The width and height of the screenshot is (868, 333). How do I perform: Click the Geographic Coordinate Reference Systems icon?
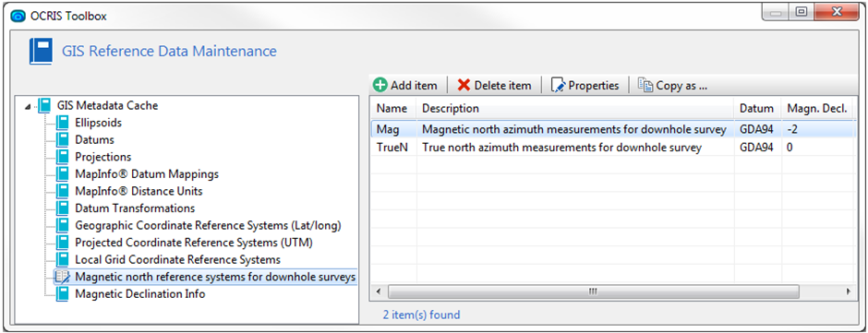pos(63,225)
